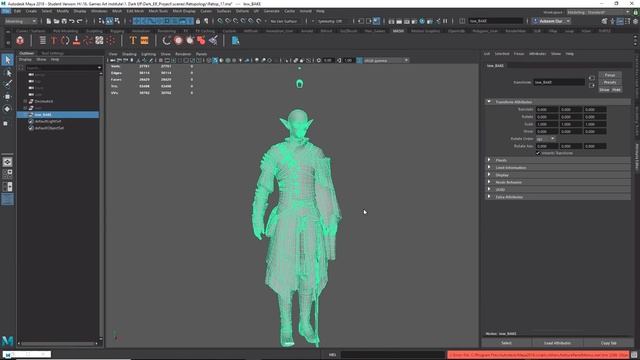
Task: Open the sRGB gamma dropdown
Action: tap(386, 60)
